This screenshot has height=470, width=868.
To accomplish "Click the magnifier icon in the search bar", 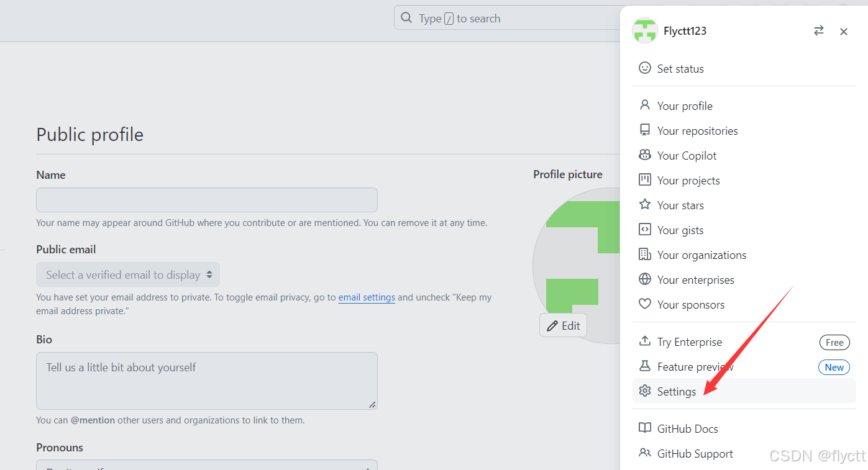I will tap(406, 18).
